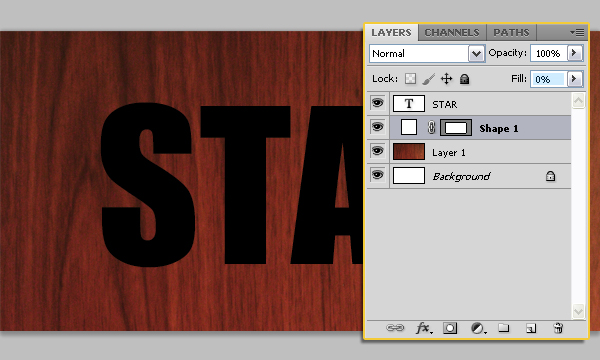Select the STAR text layer thumbnail
600x360 pixels.
click(409, 103)
